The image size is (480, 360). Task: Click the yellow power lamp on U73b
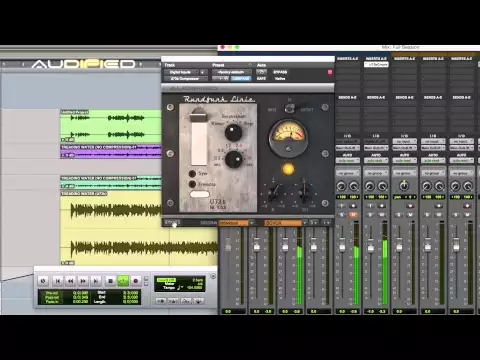pos(288,169)
